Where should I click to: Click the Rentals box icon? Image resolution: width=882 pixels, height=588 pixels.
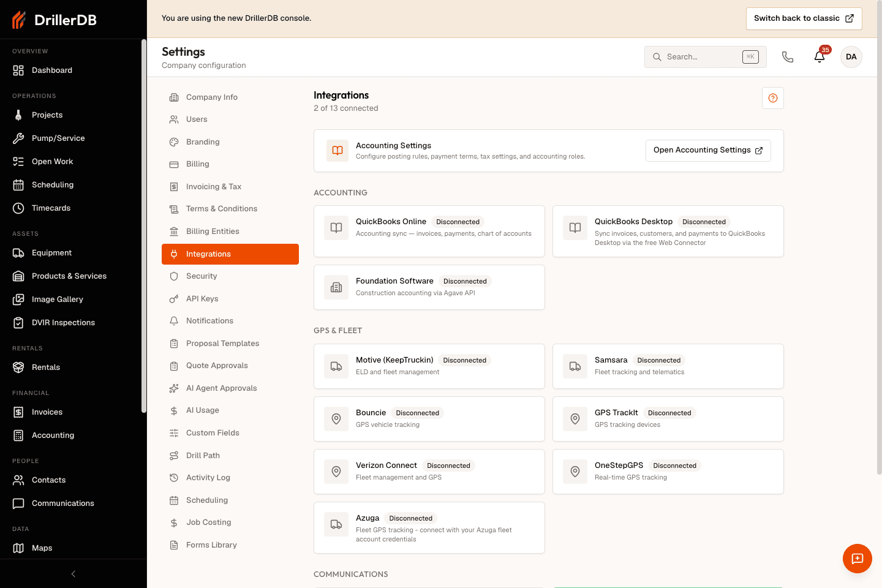[x=18, y=367]
